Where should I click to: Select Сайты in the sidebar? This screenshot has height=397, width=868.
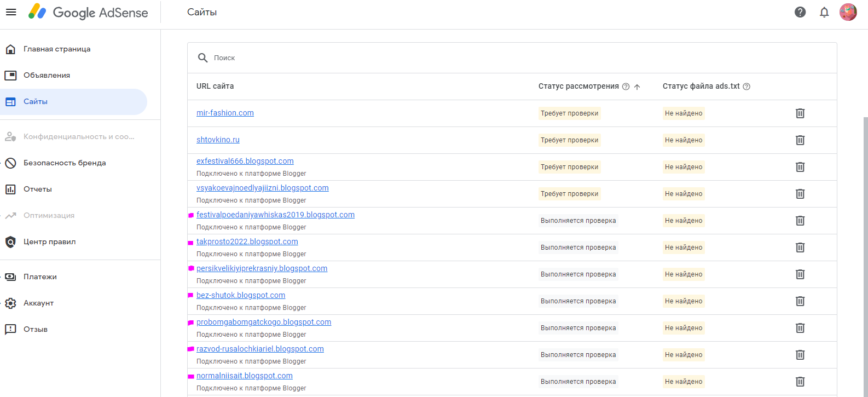click(x=73, y=102)
